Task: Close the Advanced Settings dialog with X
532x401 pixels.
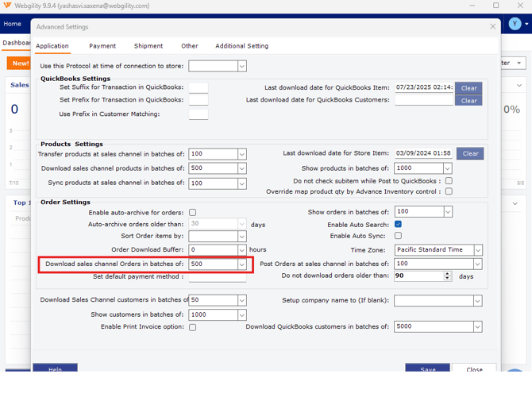Action: tap(492, 26)
